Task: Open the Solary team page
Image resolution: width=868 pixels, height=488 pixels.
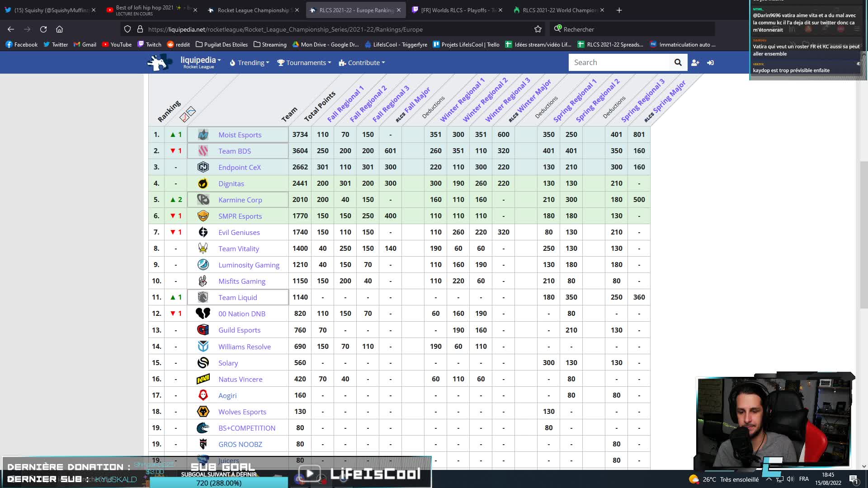Action: (228, 363)
